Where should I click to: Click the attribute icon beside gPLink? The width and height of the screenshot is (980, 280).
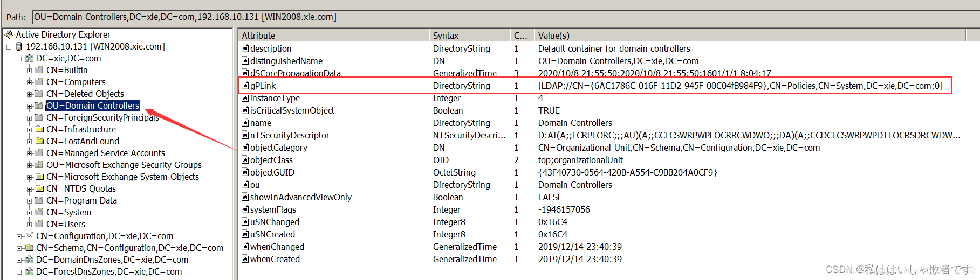click(245, 86)
